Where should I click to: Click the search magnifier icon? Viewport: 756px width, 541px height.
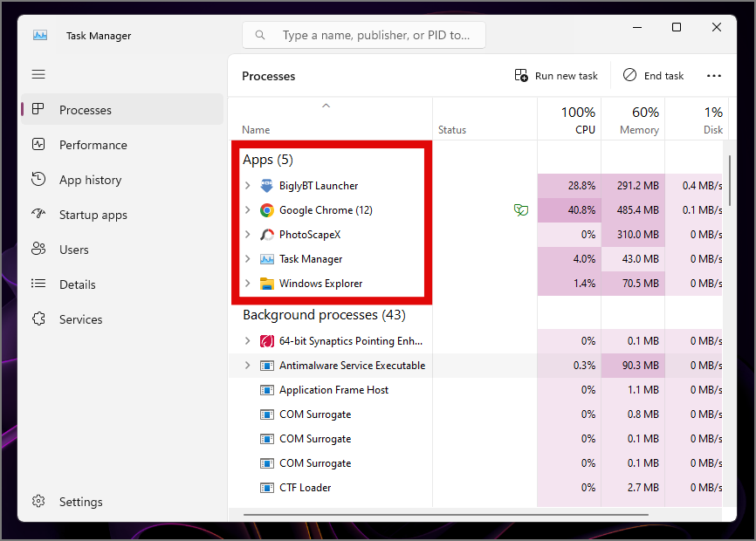260,35
